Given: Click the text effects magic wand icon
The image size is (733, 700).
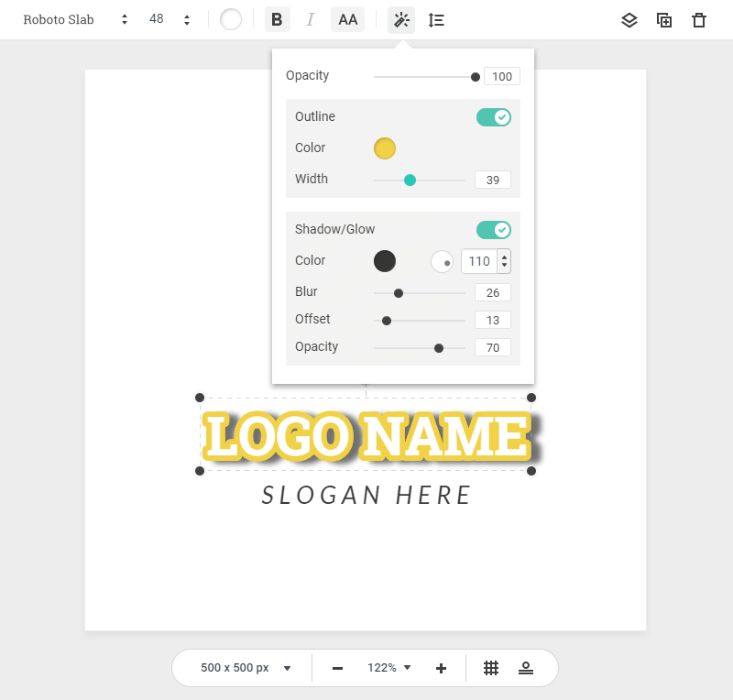Looking at the screenshot, I should pos(400,19).
